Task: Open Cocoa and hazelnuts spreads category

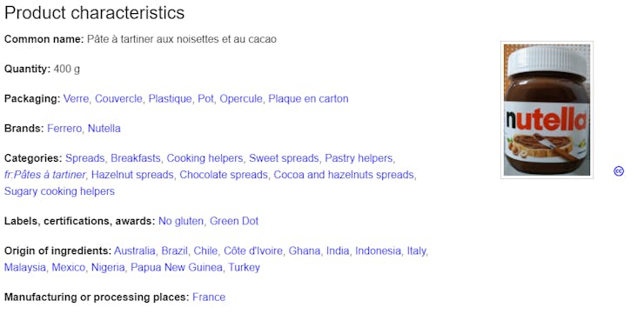Action: pos(344,175)
